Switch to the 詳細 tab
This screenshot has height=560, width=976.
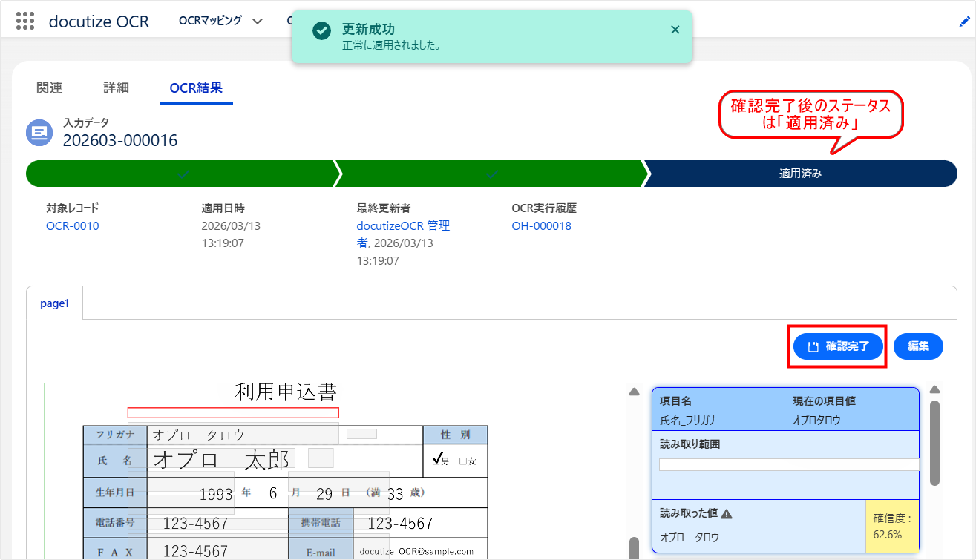[x=116, y=88]
